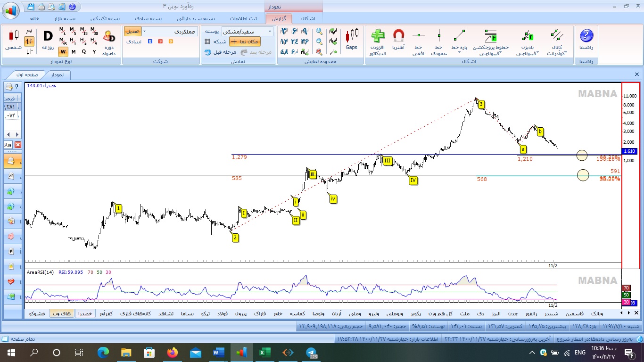
Task: Switch to the اشکال ribbon tab
Action: click(x=308, y=18)
